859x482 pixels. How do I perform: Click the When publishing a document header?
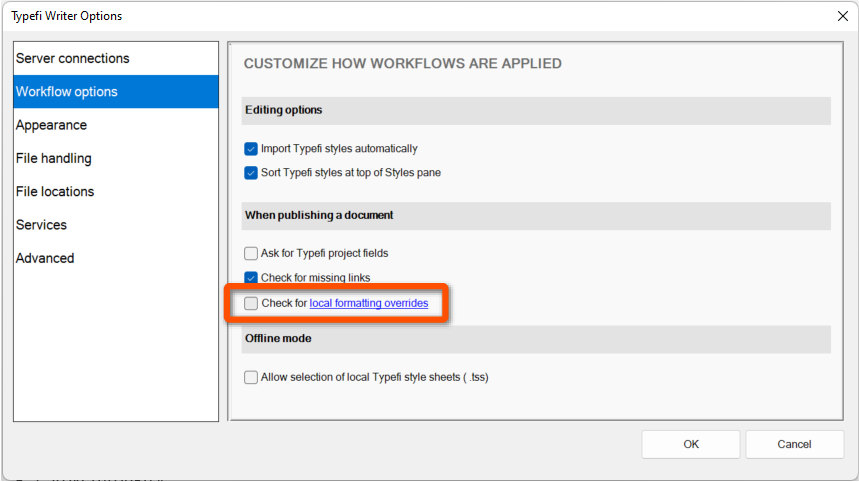coord(536,215)
